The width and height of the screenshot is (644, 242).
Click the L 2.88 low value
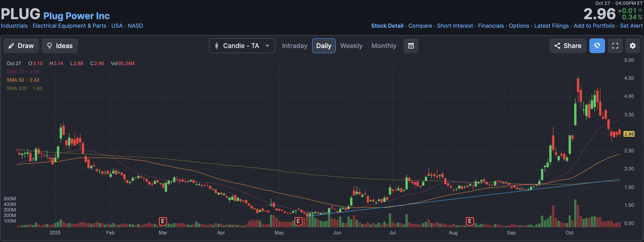(x=77, y=63)
